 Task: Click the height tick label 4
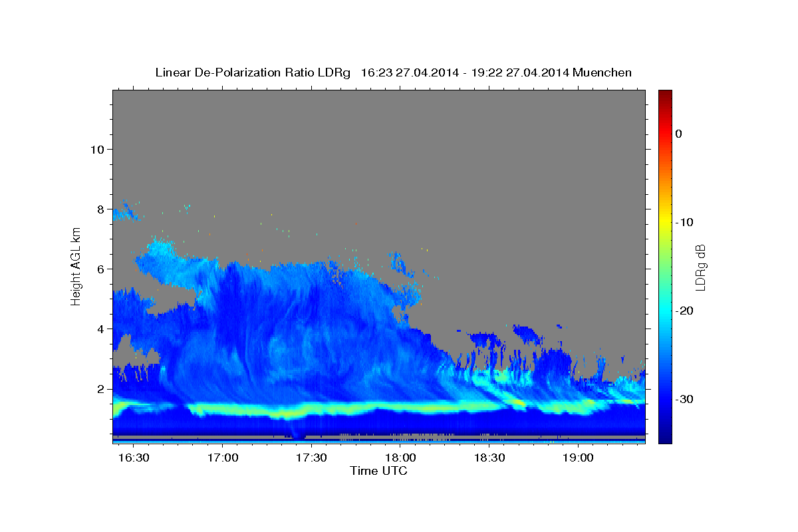click(x=100, y=329)
